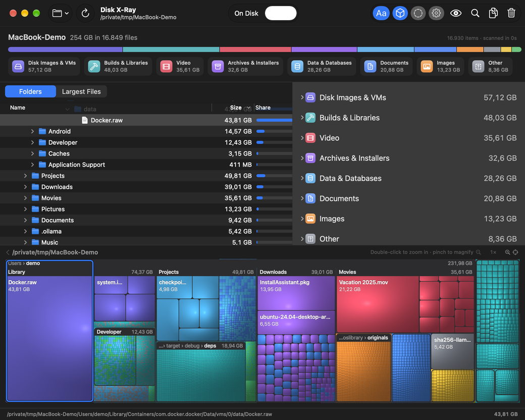This screenshot has width=525, height=420.
Task: Select the ubuntu-24.04-desktop block in the treemap
Action: (x=296, y=323)
